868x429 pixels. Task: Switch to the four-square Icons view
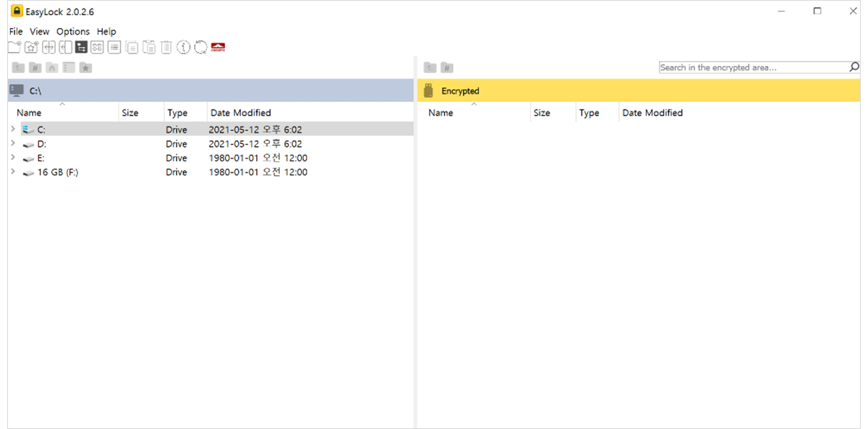[97, 47]
